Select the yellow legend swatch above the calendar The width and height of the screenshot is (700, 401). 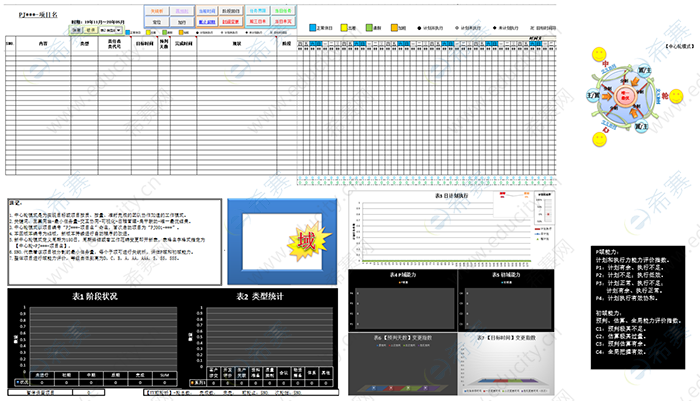(x=344, y=28)
